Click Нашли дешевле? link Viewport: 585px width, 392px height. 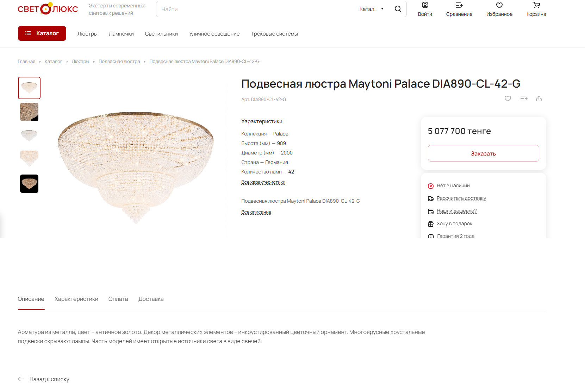pos(456,211)
